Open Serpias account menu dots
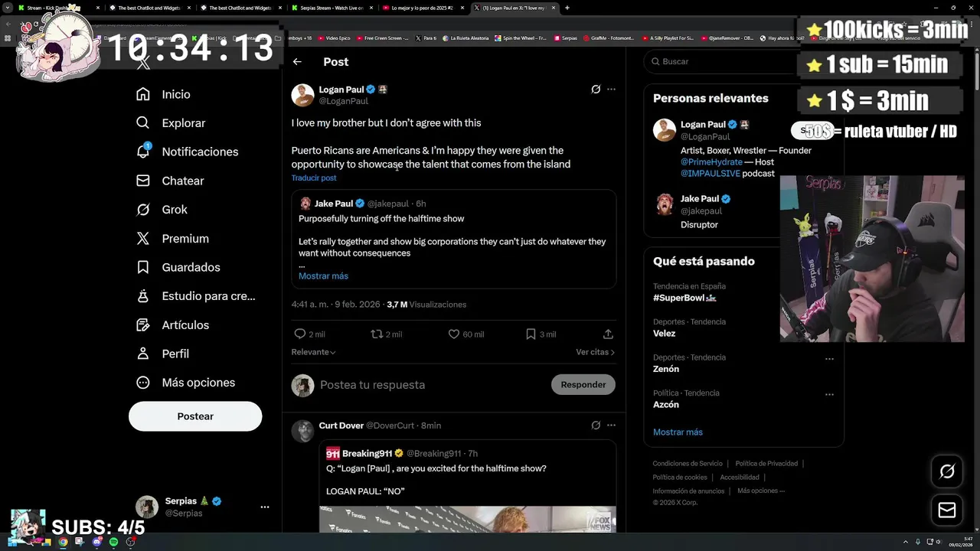 [265, 507]
